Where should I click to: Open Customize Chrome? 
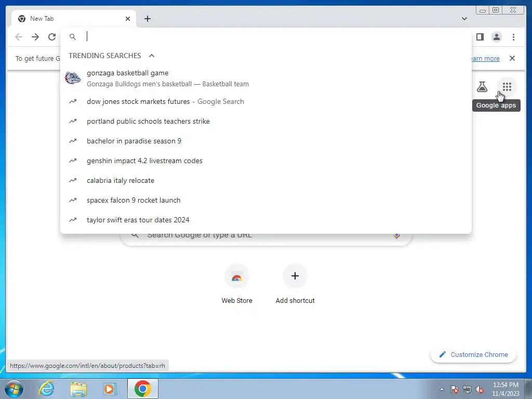click(x=473, y=354)
